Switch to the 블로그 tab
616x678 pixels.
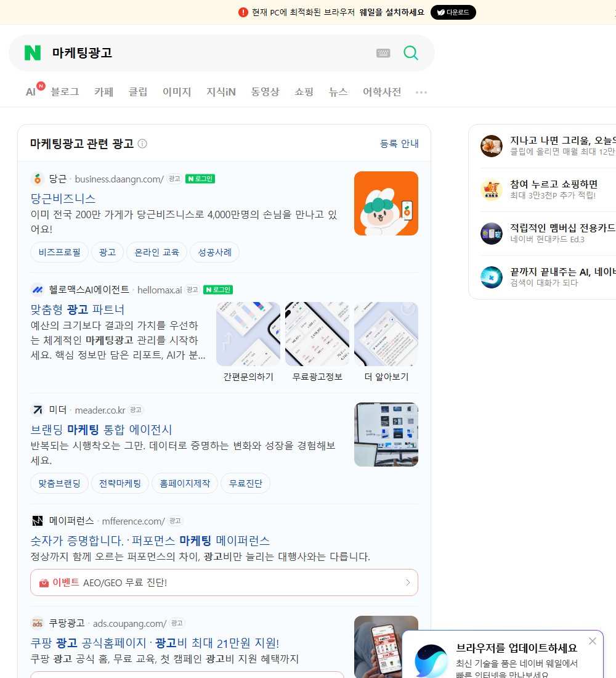(x=65, y=92)
